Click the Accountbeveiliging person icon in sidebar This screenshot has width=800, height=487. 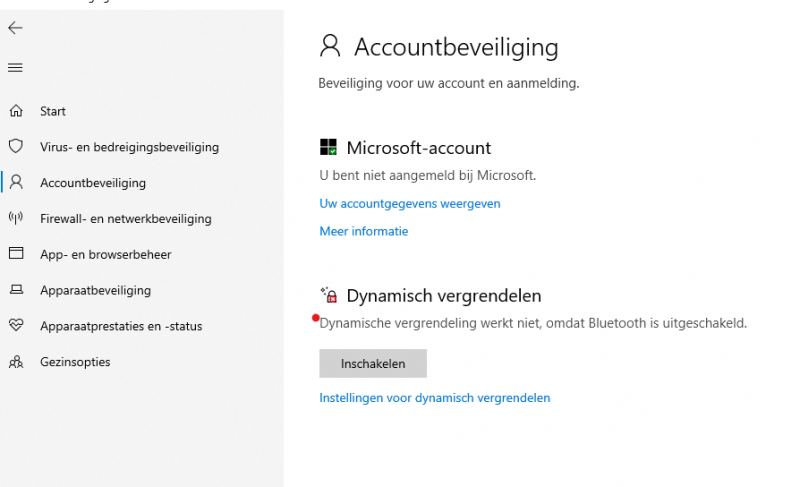click(x=15, y=183)
